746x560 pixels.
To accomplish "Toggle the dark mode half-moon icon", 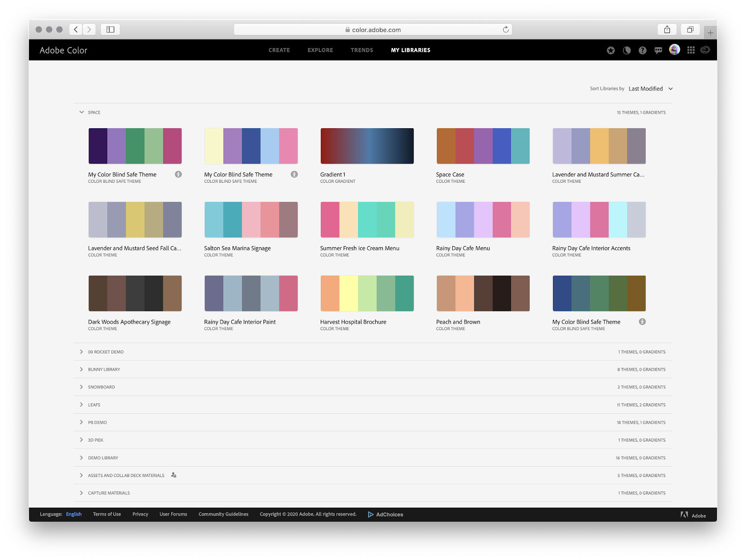I will [x=627, y=50].
